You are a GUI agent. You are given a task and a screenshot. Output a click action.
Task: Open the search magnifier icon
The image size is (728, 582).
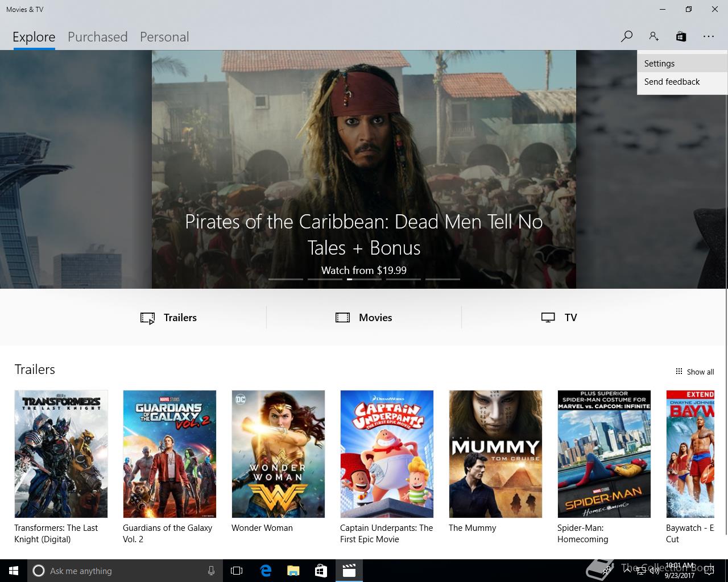click(627, 36)
